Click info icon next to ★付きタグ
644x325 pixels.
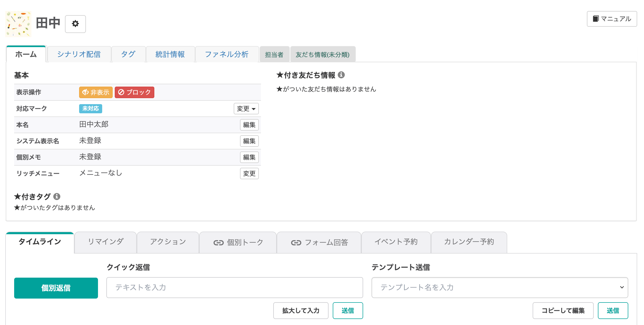[57, 196]
